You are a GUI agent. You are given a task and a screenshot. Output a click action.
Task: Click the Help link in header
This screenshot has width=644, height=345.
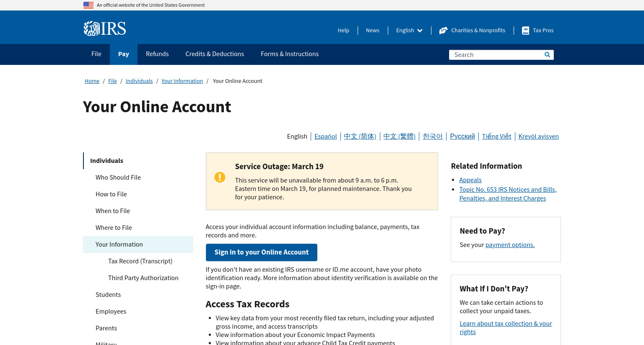coord(343,31)
